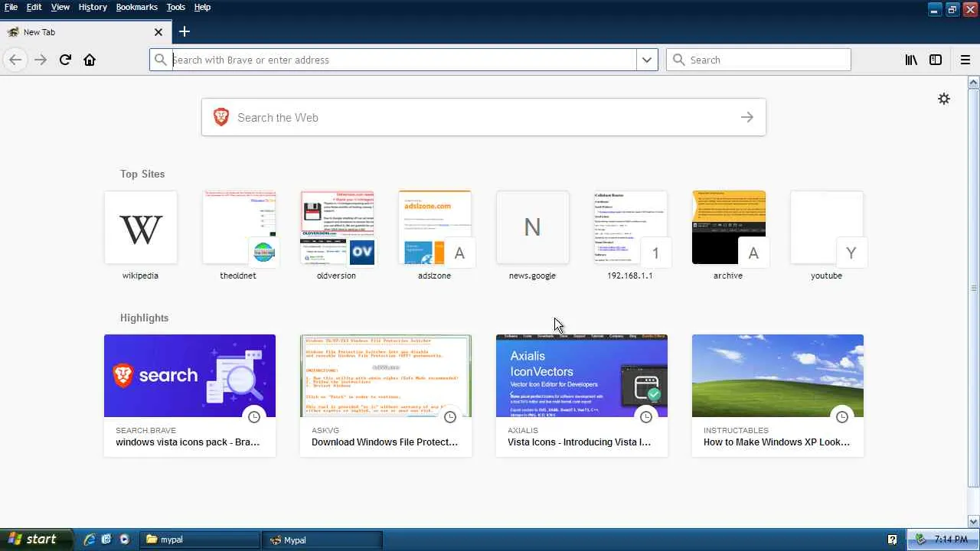
Task: Submit web search with arrow button
Action: point(747,117)
